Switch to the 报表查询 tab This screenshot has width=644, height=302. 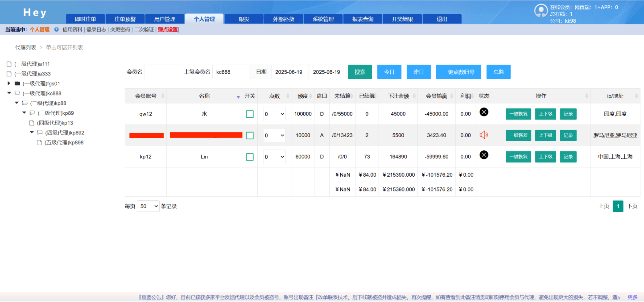pos(363,19)
